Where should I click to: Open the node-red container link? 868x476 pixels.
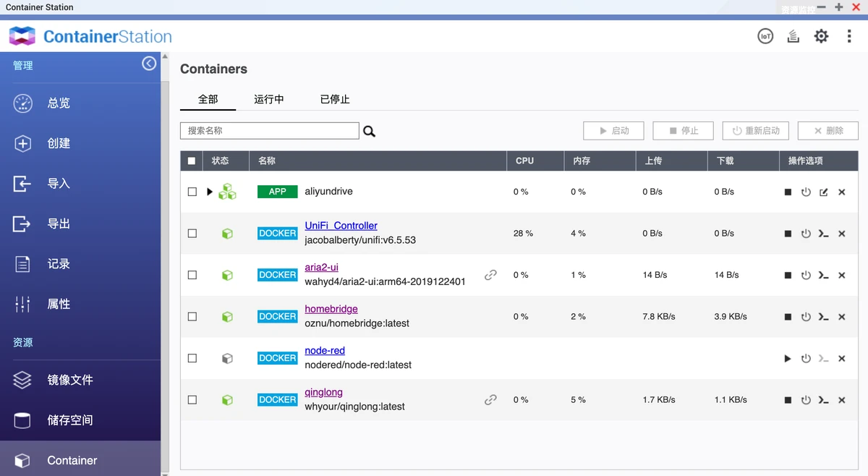coord(325,350)
